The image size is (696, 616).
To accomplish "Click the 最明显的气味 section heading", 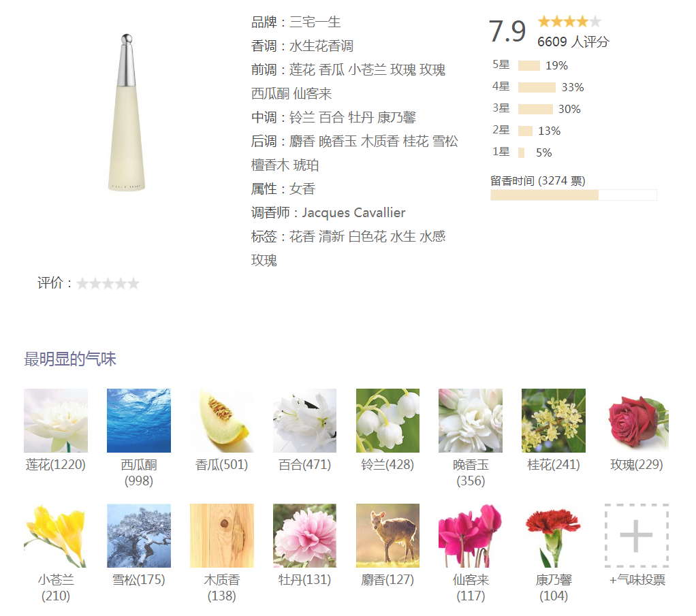I will point(70,359).
